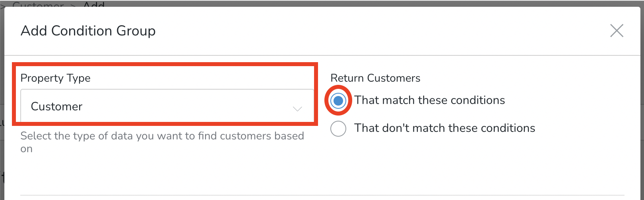Click the "Customer" breadcrumb behind the dialog

point(38,4)
